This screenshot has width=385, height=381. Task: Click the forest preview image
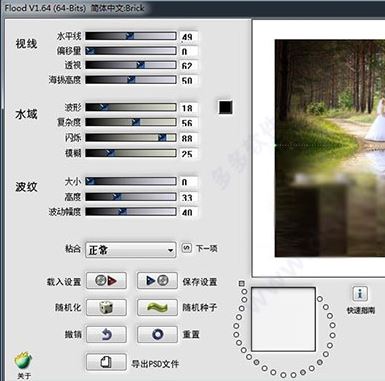pos(330,148)
